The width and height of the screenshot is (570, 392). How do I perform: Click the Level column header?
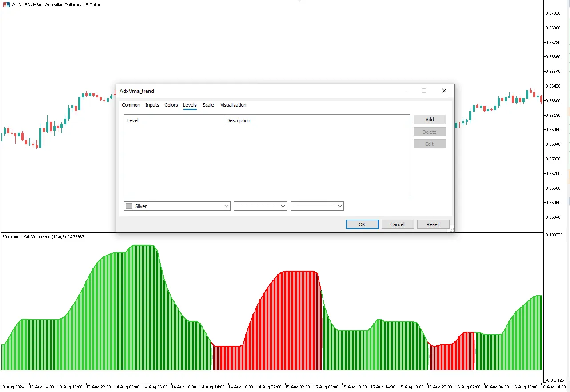pyautogui.click(x=174, y=120)
